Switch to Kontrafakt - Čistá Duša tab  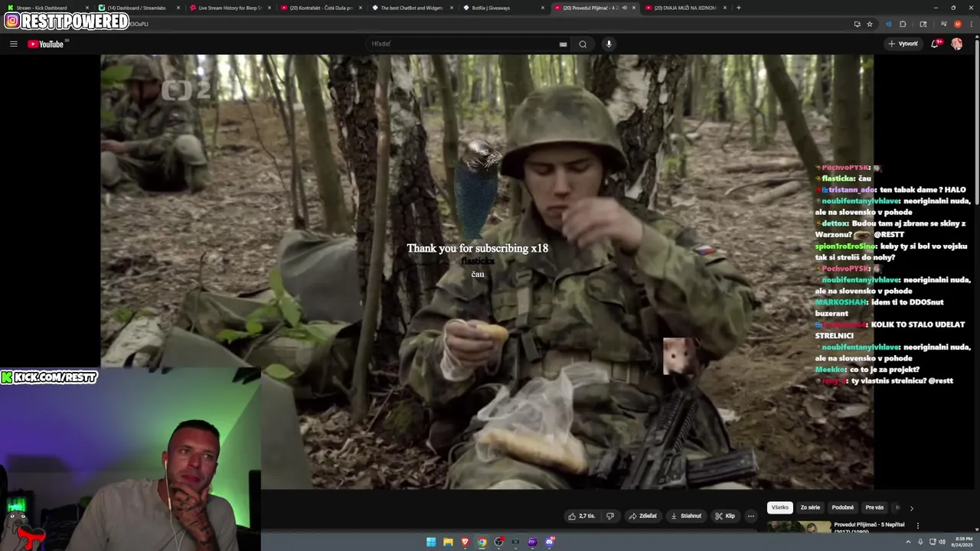click(x=319, y=8)
